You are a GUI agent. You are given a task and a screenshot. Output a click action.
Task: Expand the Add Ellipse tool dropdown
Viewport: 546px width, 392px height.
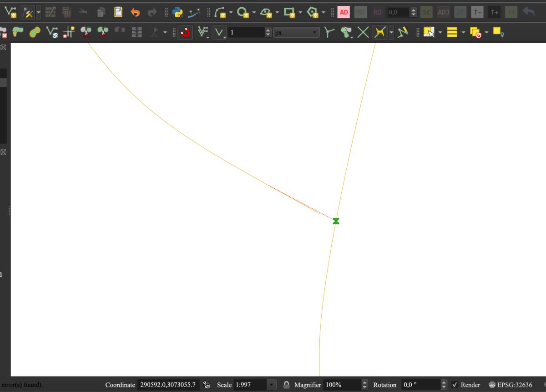click(x=277, y=12)
